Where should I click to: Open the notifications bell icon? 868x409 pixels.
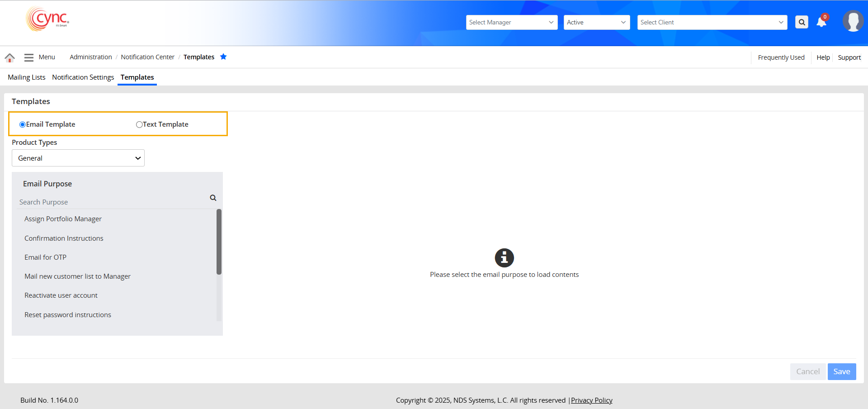pyautogui.click(x=821, y=22)
